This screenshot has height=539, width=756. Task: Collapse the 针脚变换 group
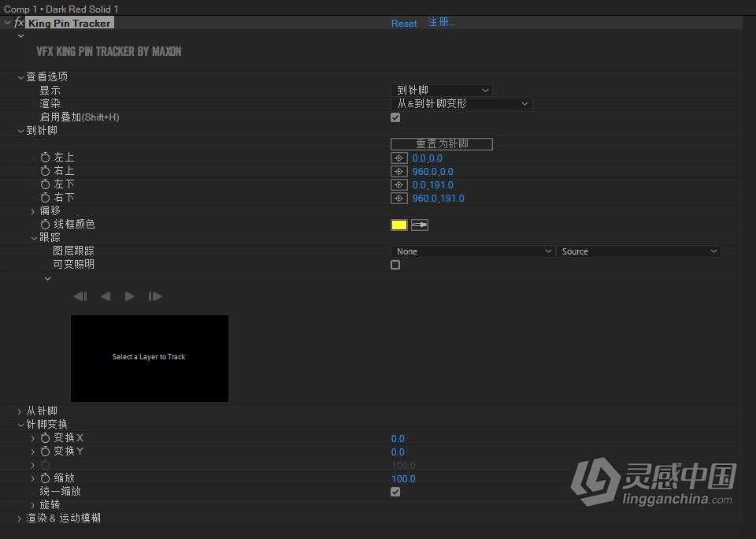(20, 425)
